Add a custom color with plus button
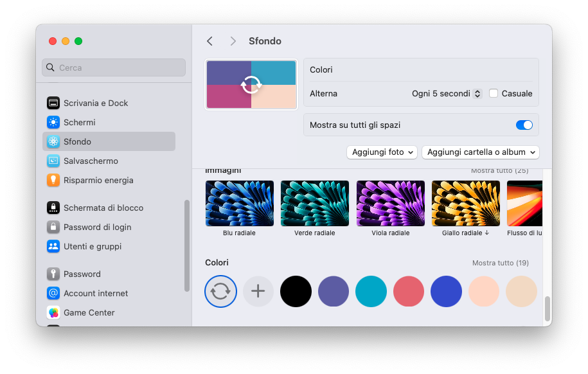The width and height of the screenshot is (588, 374). (258, 292)
